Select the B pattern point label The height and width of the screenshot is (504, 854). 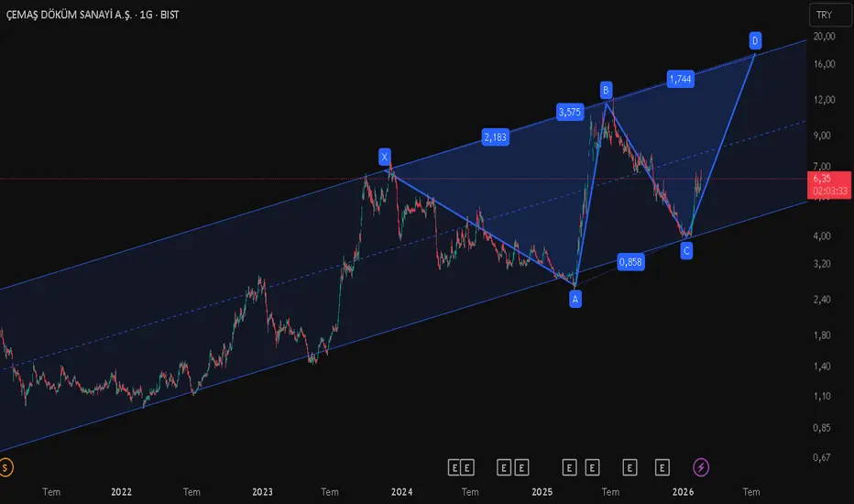coord(607,90)
